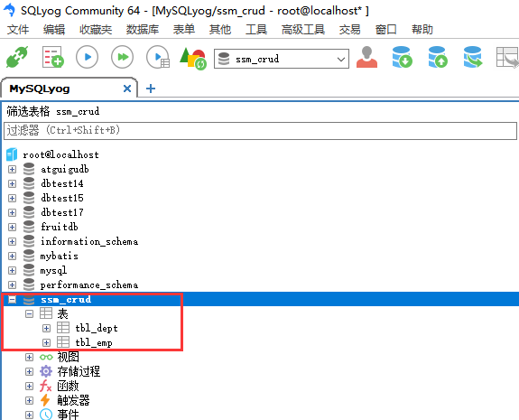Click the tbl_dept table icon
Viewport: 519px width, 420px height.
(63, 328)
